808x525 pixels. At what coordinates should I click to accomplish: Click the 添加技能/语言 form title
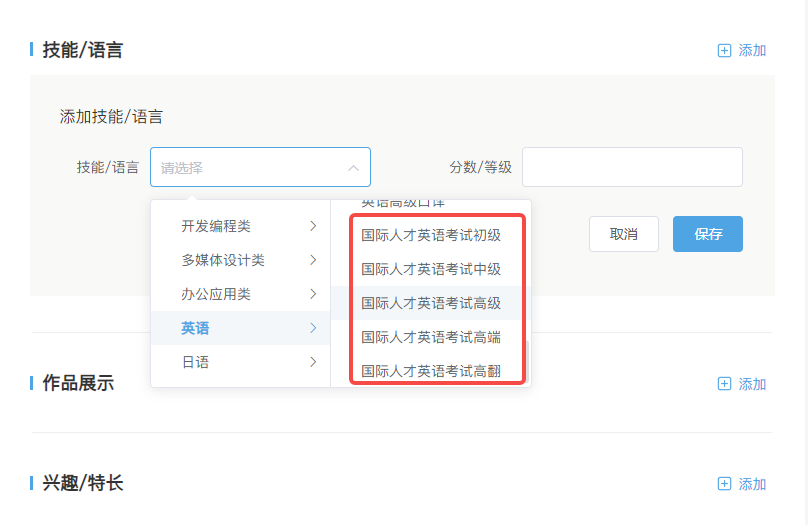(x=111, y=116)
